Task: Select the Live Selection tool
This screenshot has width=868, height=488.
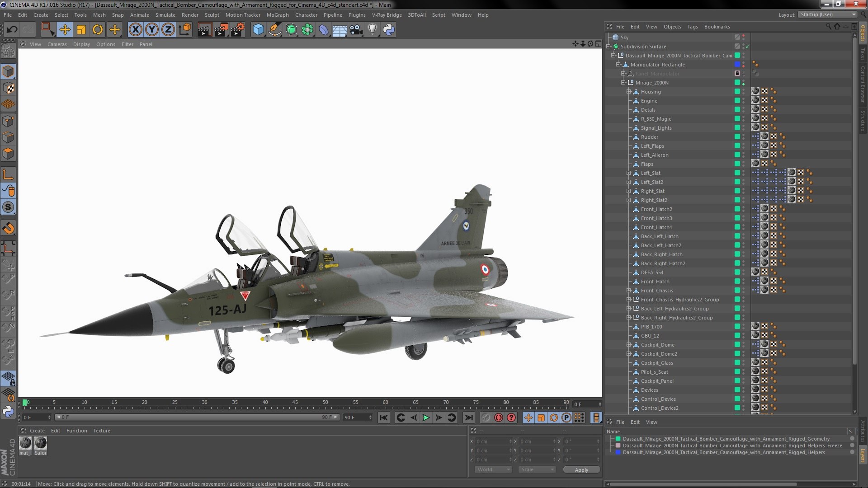Action: click(47, 30)
